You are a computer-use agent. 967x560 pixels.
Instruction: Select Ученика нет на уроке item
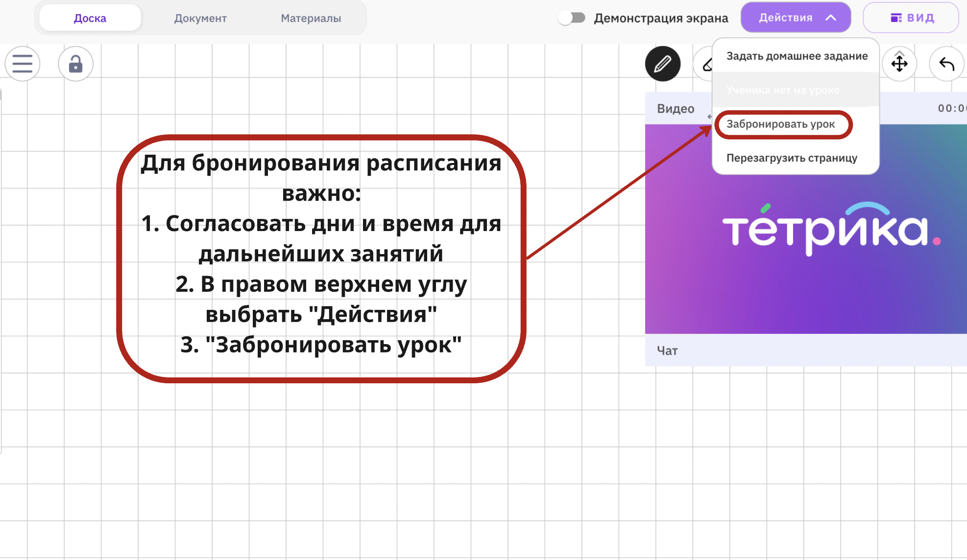coord(783,90)
